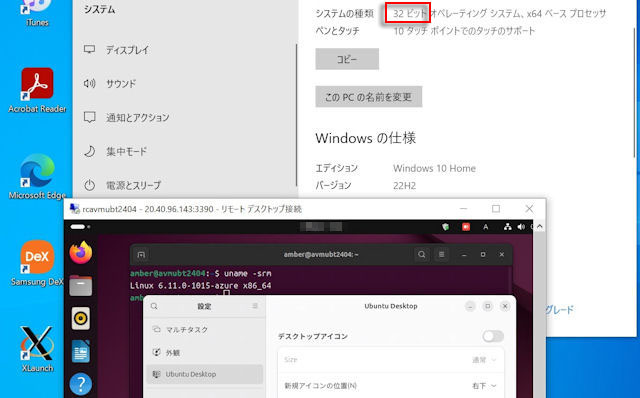Open LibreOffice Writer in the Ubuntu dock
The height and width of the screenshot is (398, 640).
point(81,351)
